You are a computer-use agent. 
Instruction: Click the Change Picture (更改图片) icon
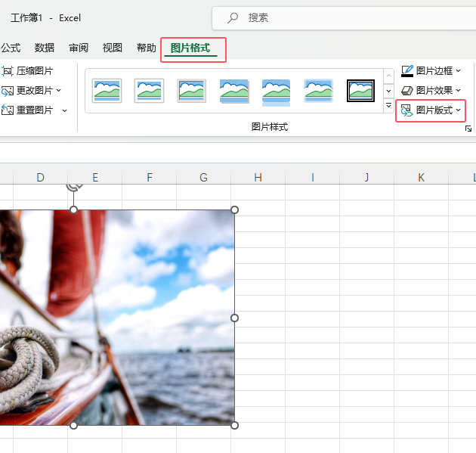point(8,91)
